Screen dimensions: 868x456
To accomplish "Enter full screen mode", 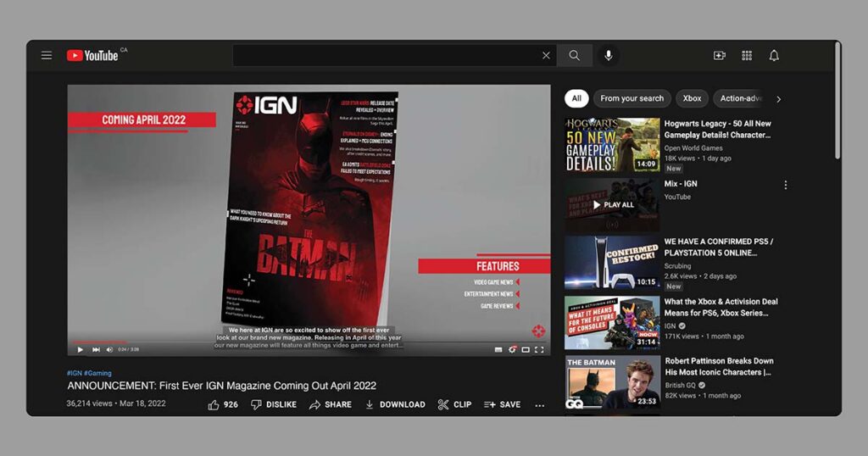I will pos(540,350).
